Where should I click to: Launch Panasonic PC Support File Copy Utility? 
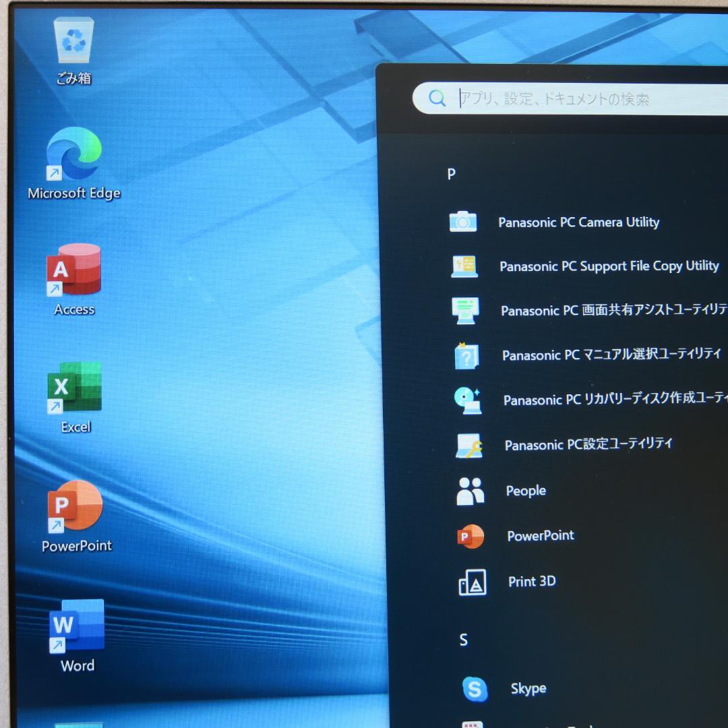[609, 266]
